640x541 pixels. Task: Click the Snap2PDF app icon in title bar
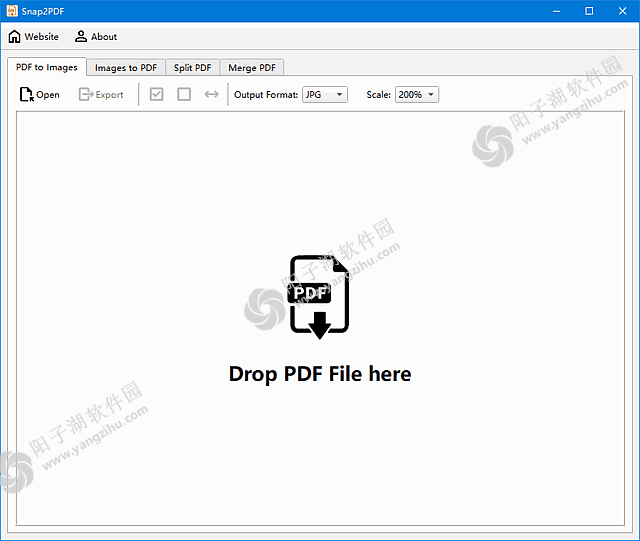click(12, 11)
